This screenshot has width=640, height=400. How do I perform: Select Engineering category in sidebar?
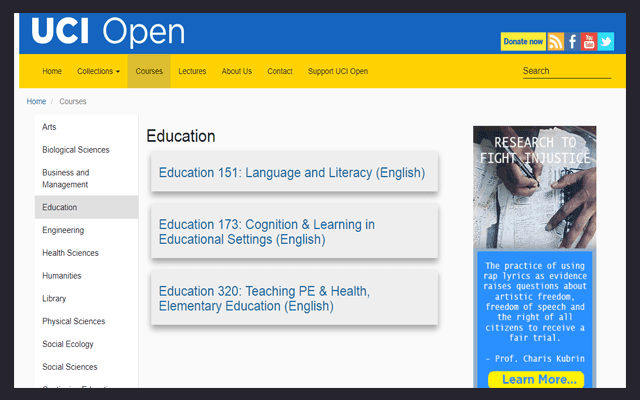coord(63,230)
